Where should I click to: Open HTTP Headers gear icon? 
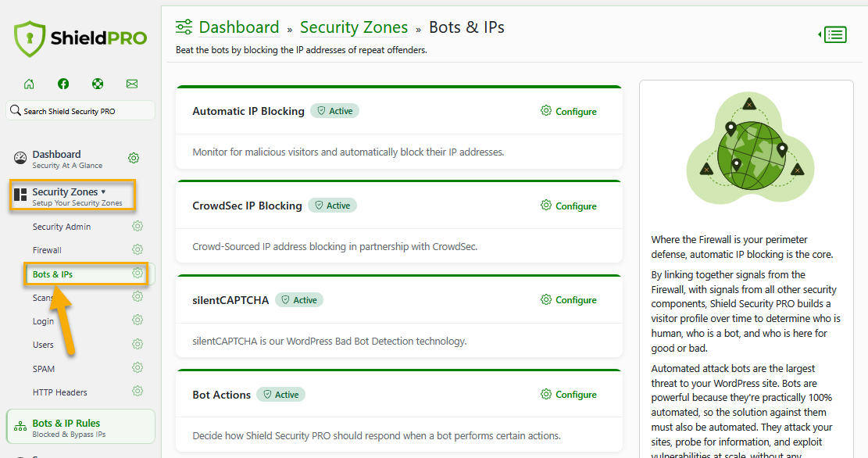pyautogui.click(x=138, y=391)
